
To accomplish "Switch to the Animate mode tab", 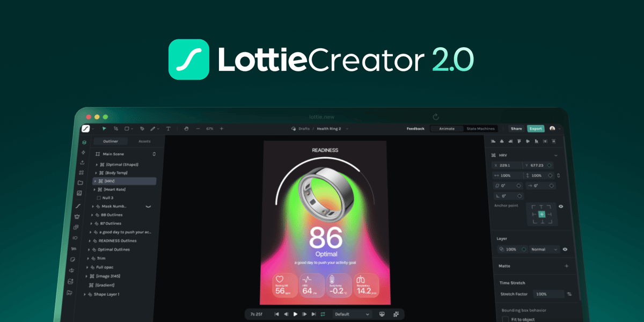I will coord(447,129).
